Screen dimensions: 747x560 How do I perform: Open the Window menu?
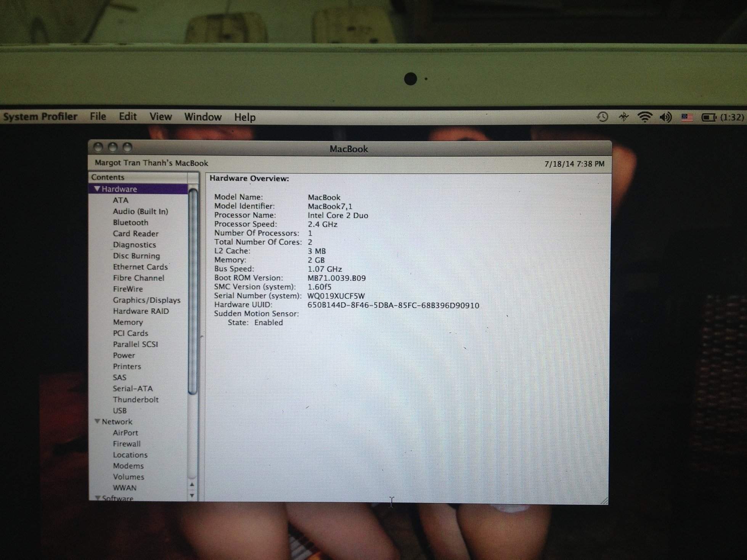coord(203,117)
